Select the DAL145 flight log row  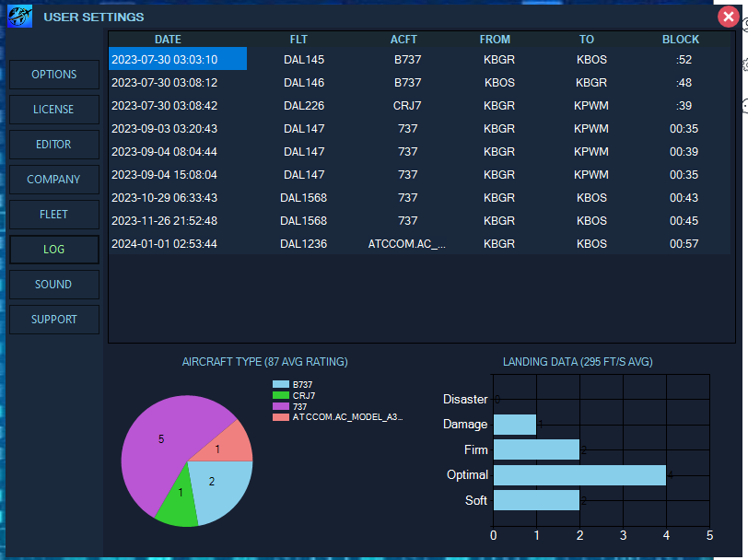coord(303,60)
